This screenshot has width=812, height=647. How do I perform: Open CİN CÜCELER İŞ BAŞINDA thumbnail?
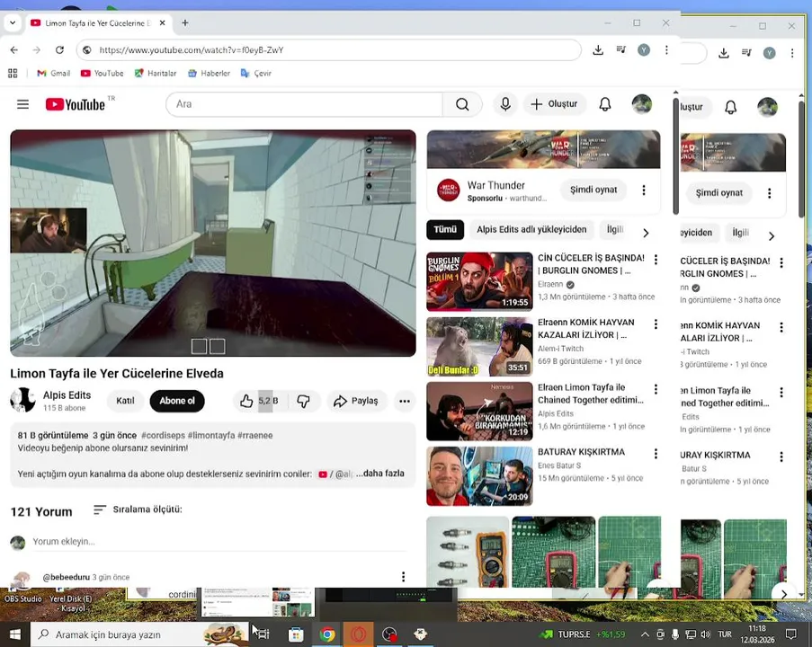click(479, 281)
